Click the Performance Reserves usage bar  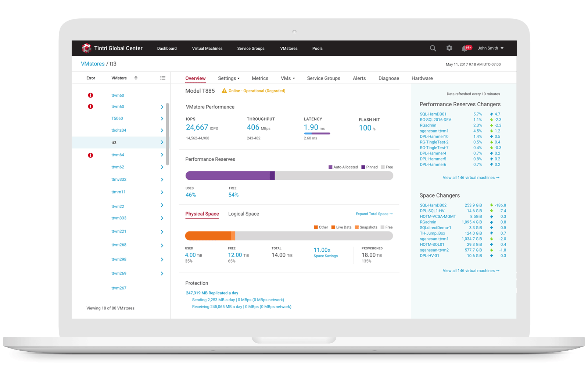[x=289, y=176]
